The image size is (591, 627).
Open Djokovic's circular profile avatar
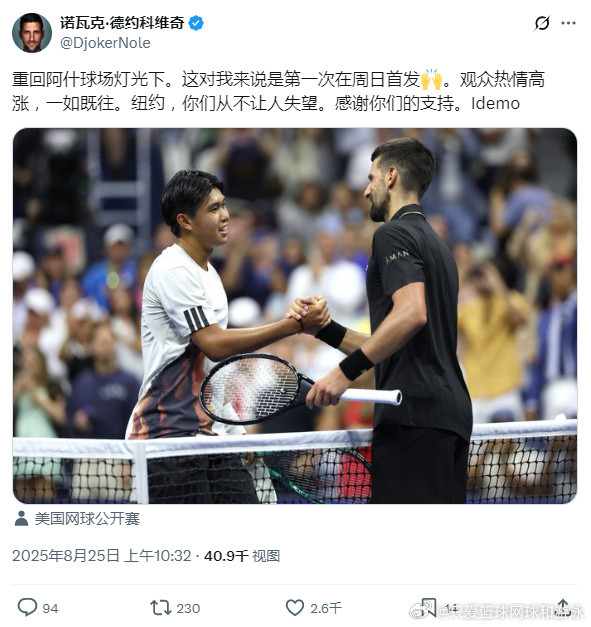tap(32, 33)
